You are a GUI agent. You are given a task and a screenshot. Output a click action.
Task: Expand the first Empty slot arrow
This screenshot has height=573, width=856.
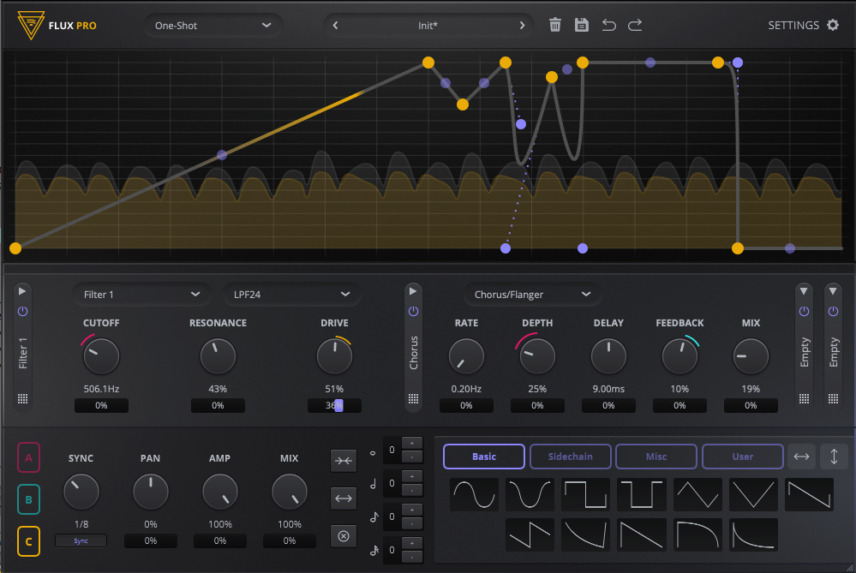pyautogui.click(x=804, y=291)
